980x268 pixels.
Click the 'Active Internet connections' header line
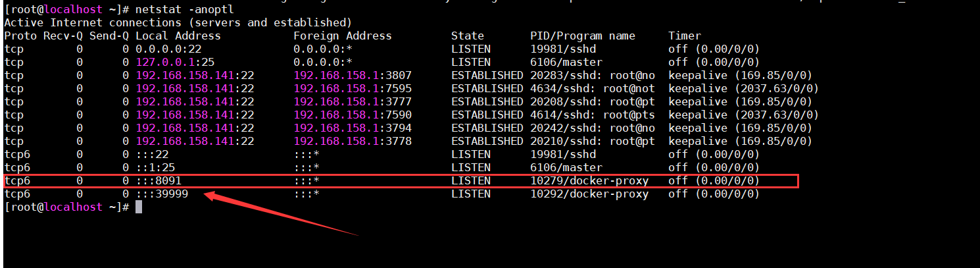click(x=178, y=23)
